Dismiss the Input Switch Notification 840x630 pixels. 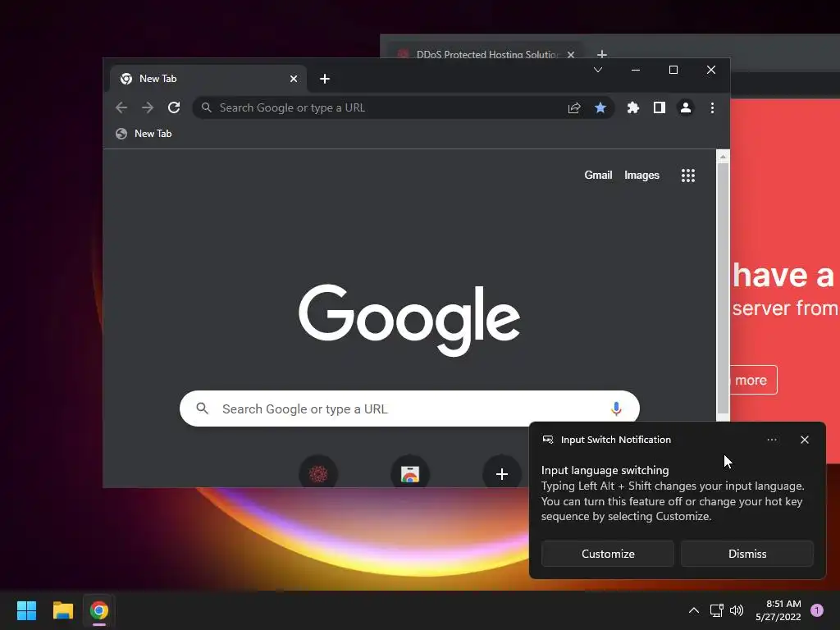coord(746,554)
